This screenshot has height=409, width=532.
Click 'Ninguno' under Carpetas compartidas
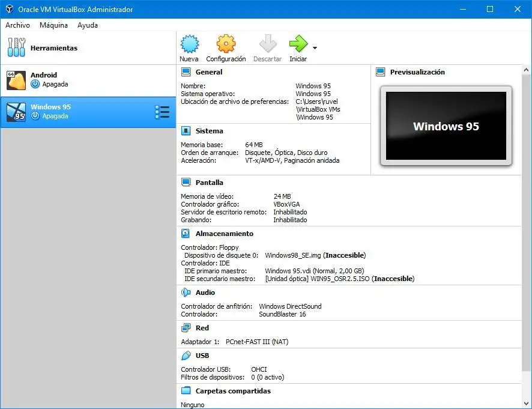coord(192,405)
